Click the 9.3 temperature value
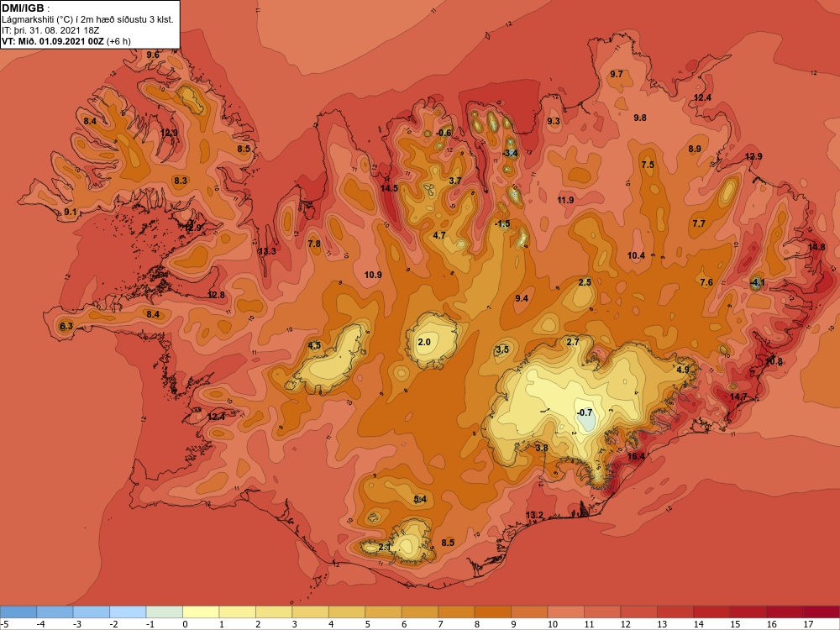Image resolution: width=840 pixels, height=630 pixels. click(x=554, y=121)
